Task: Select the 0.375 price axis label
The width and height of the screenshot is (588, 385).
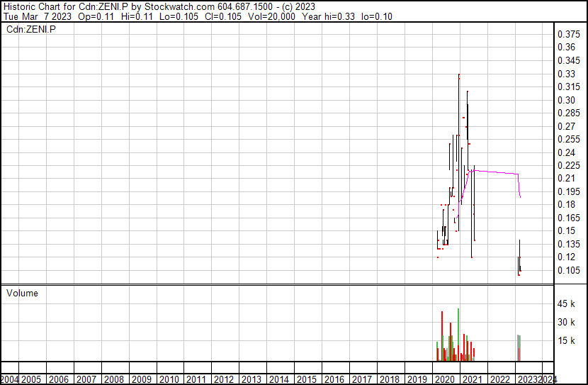Action: [x=568, y=34]
